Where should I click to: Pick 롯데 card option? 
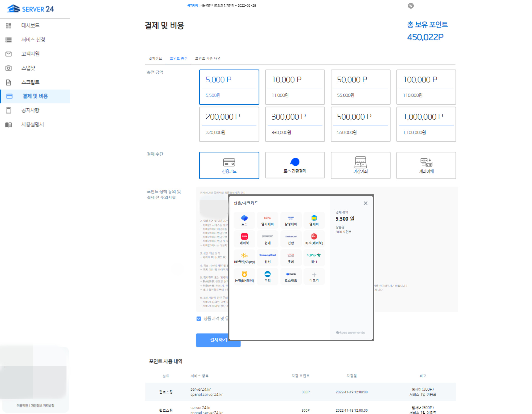(x=291, y=258)
